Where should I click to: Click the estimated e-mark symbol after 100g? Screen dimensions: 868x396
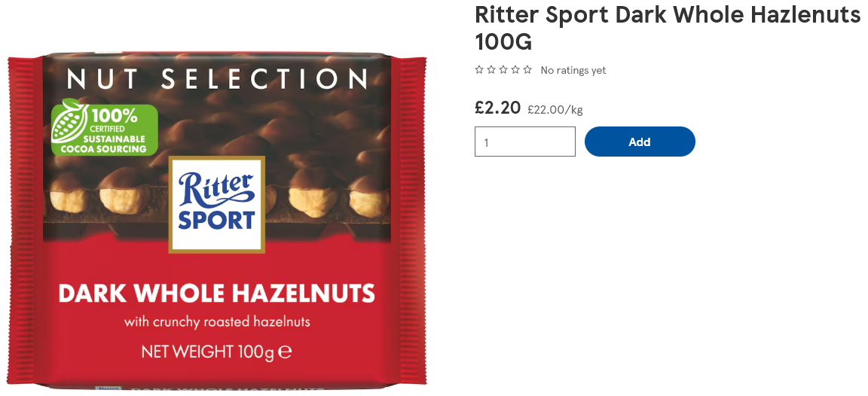(x=285, y=351)
